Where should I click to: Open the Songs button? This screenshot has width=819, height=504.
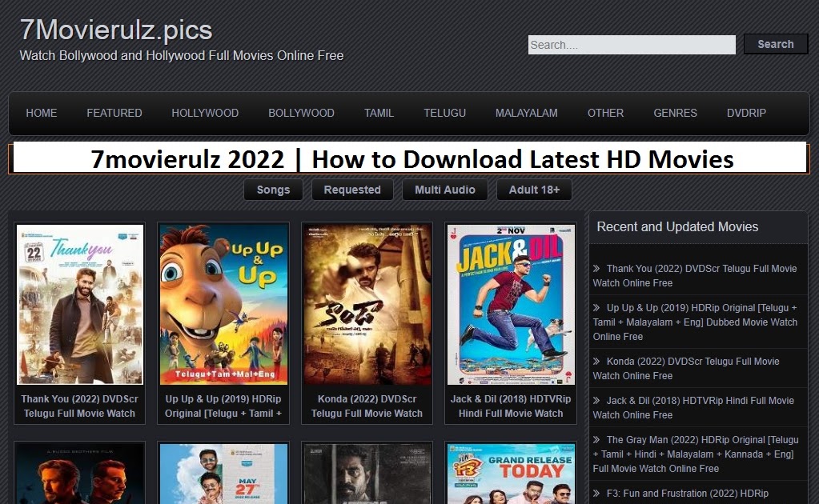click(273, 190)
